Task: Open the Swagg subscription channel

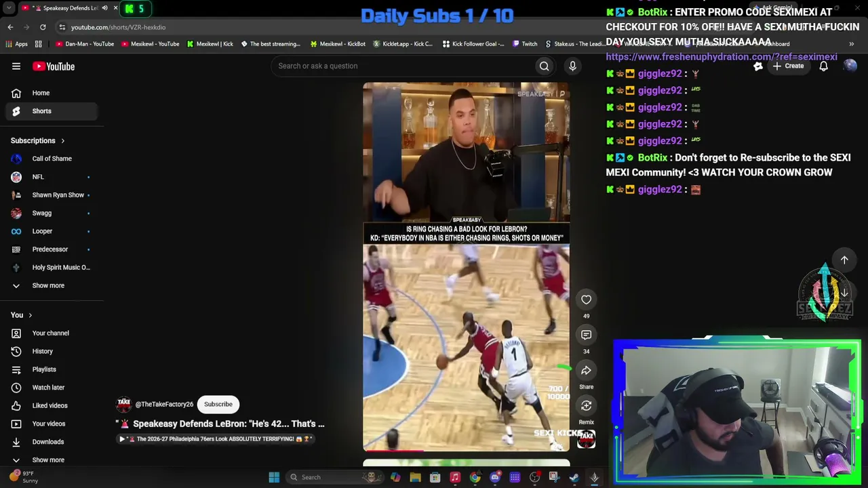Action: pyautogui.click(x=52, y=213)
